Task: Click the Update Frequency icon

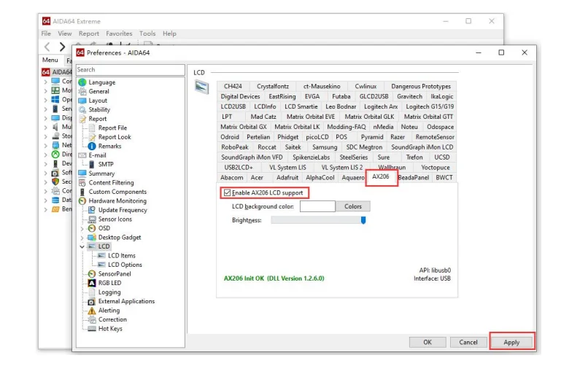Action: click(x=92, y=210)
